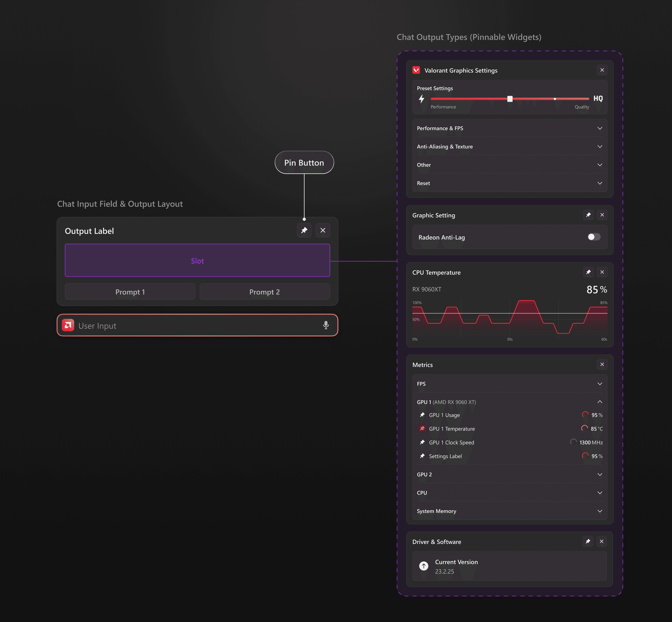The width and height of the screenshot is (672, 622).
Task: Open the Anti-Aliasing & Texture row
Action: [x=599, y=146]
